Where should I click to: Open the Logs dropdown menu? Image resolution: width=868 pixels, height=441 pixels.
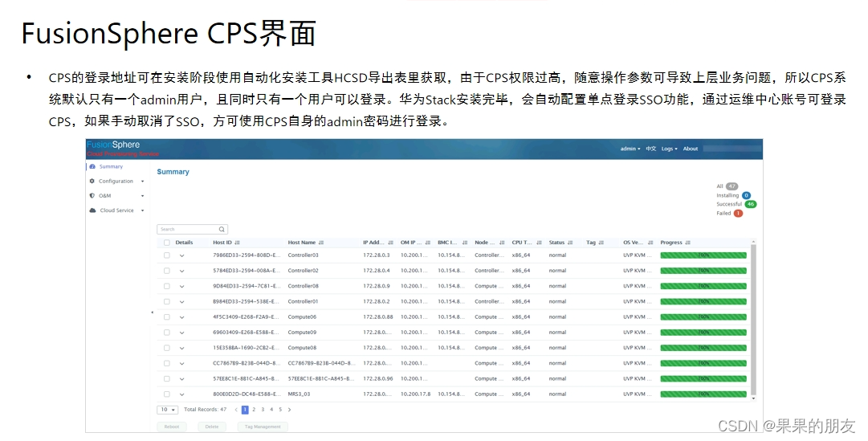pos(670,149)
